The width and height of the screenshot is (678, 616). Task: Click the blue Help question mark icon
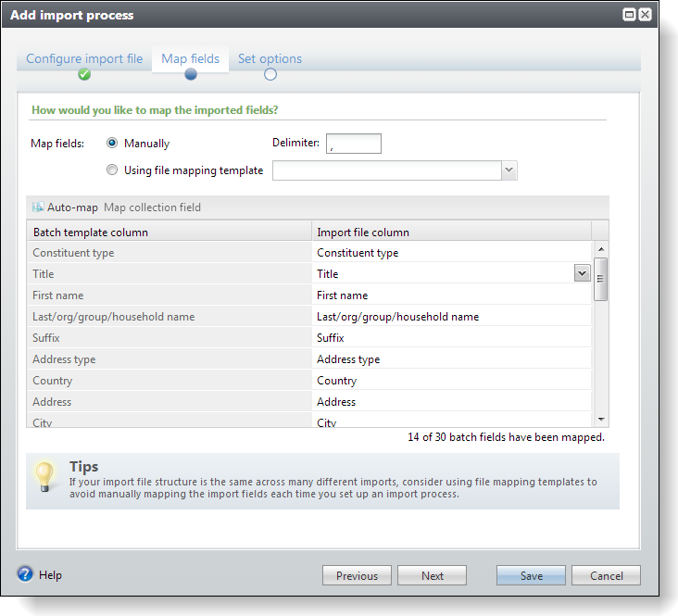[x=25, y=574]
